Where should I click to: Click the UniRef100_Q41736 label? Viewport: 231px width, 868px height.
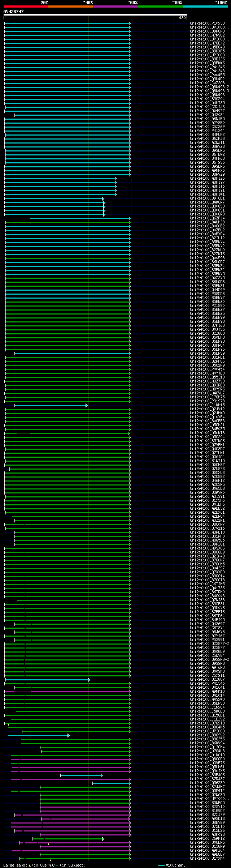point(207,588)
